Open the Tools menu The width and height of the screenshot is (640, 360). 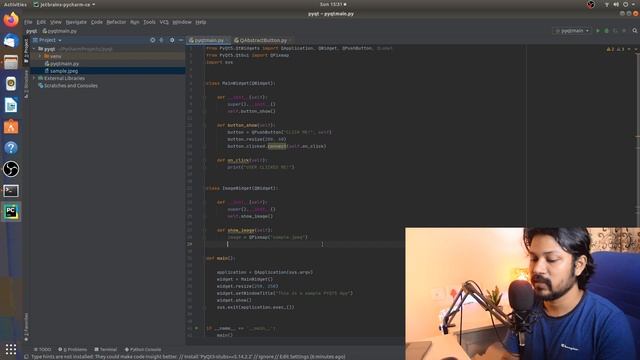coord(149,22)
